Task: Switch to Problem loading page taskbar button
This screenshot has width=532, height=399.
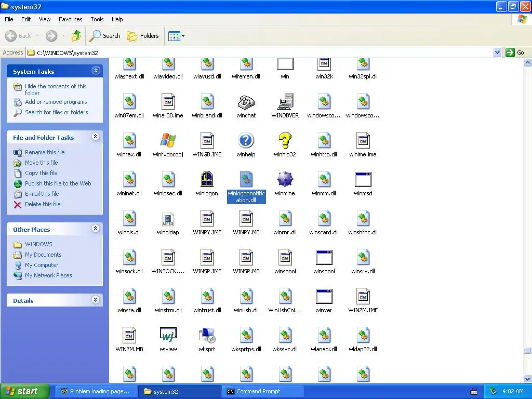Action: click(96, 391)
